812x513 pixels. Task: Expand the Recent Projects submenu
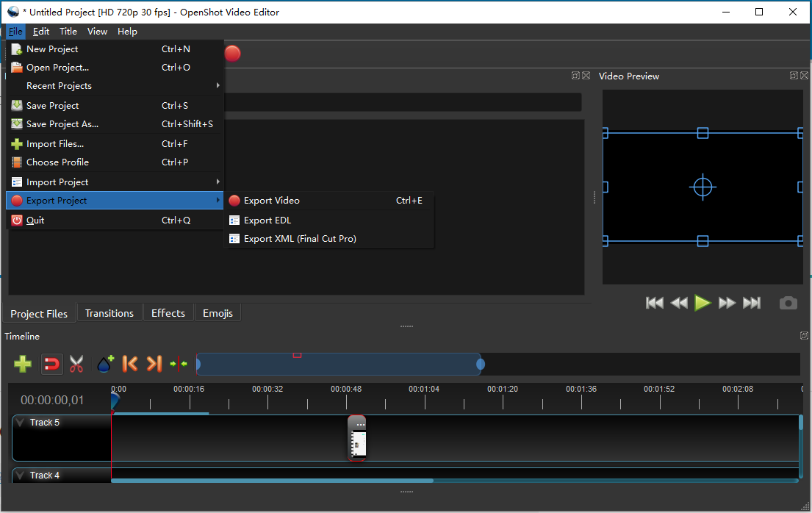(x=115, y=86)
